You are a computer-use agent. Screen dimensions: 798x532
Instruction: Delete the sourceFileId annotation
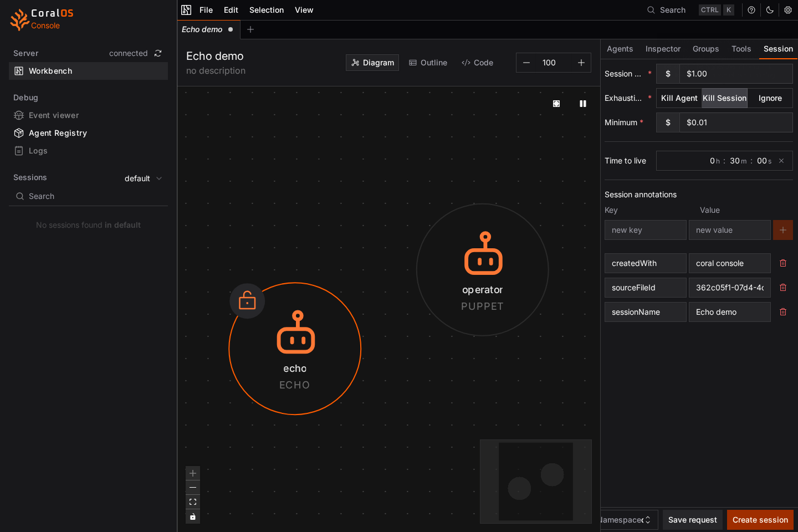[783, 288]
